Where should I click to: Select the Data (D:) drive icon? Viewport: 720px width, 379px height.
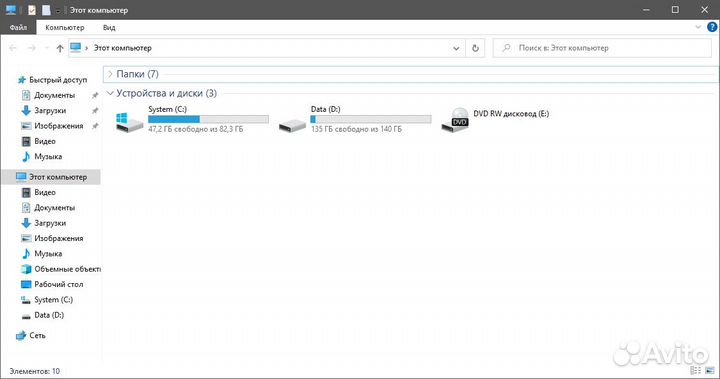pos(292,124)
